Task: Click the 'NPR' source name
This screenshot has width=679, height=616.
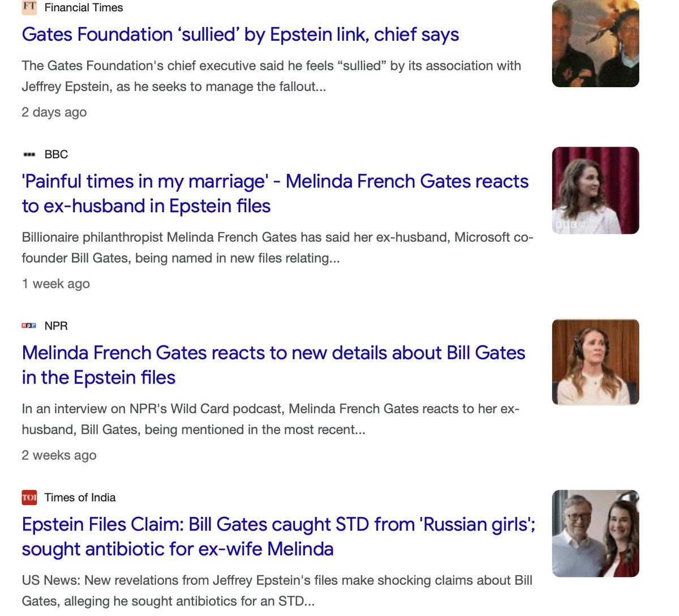Action: (56, 326)
